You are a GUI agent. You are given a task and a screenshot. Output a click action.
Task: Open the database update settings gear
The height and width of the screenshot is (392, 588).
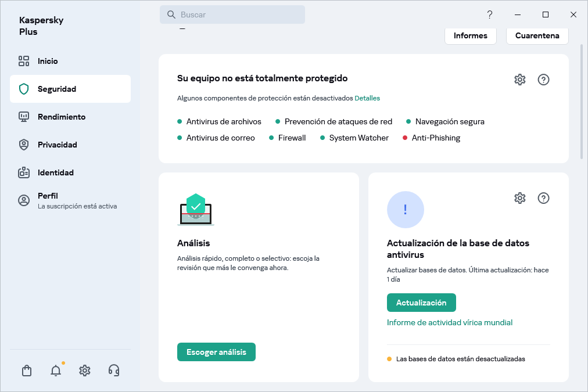click(x=519, y=198)
